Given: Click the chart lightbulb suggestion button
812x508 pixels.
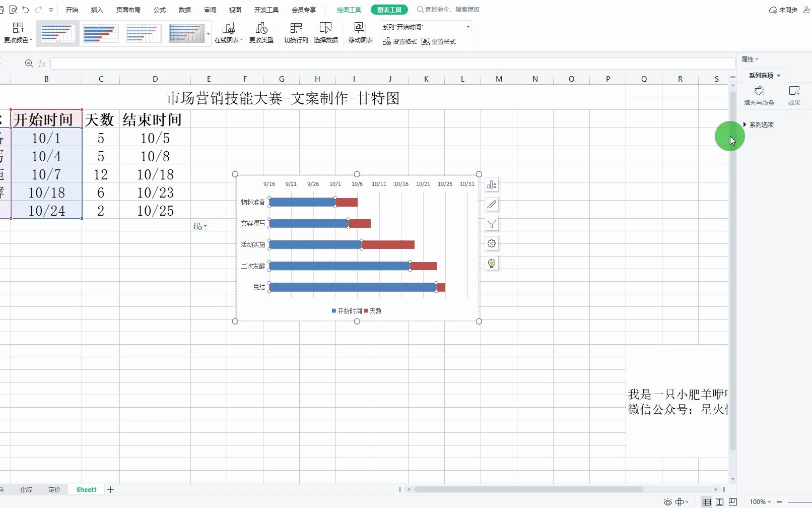Looking at the screenshot, I should coord(492,264).
